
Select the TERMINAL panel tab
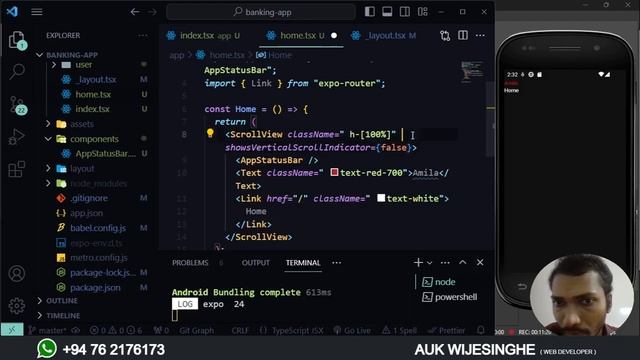click(303, 263)
